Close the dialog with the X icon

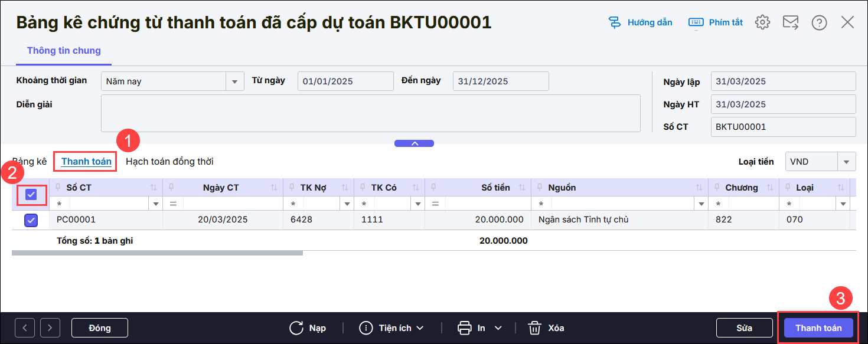(x=847, y=22)
